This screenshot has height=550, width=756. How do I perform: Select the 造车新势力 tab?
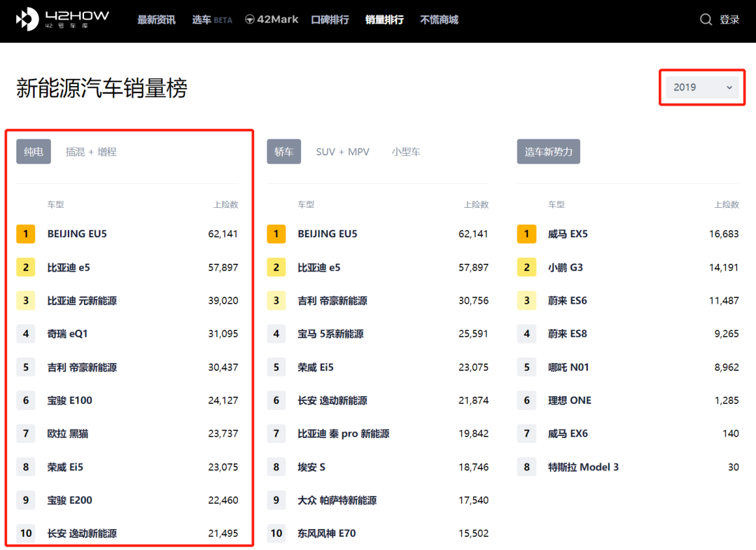[549, 152]
